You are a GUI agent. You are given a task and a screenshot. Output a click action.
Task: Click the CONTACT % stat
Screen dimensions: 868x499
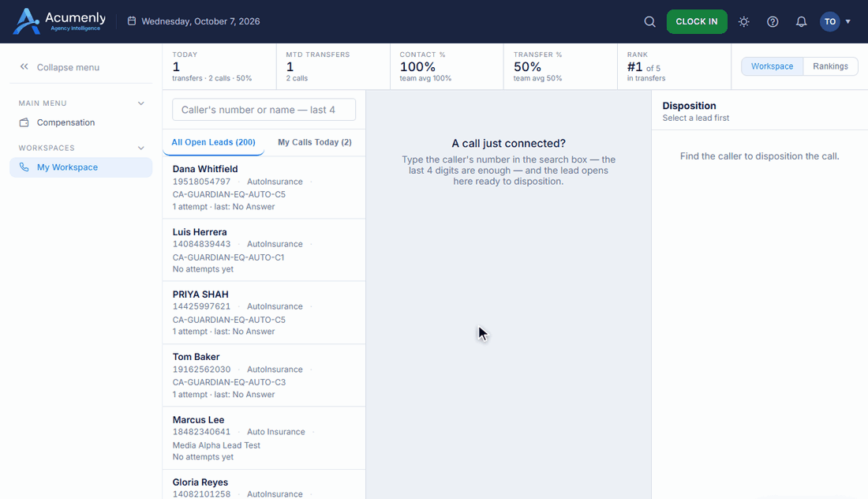pyautogui.click(x=447, y=66)
